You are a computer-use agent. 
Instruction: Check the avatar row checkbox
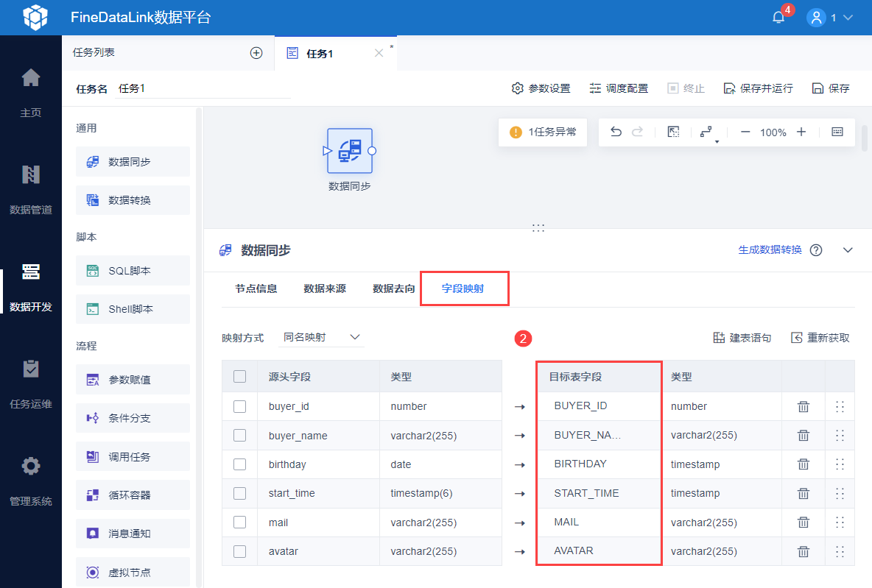[239, 551]
